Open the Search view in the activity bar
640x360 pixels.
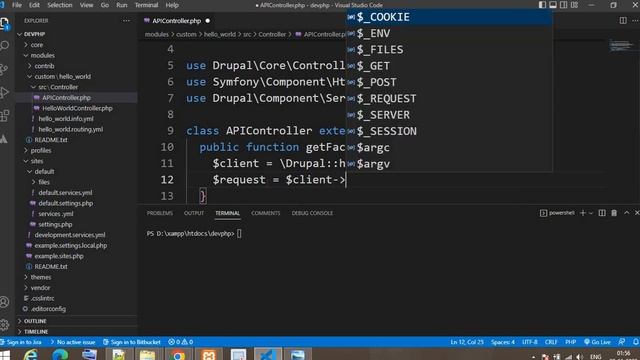point(4,45)
